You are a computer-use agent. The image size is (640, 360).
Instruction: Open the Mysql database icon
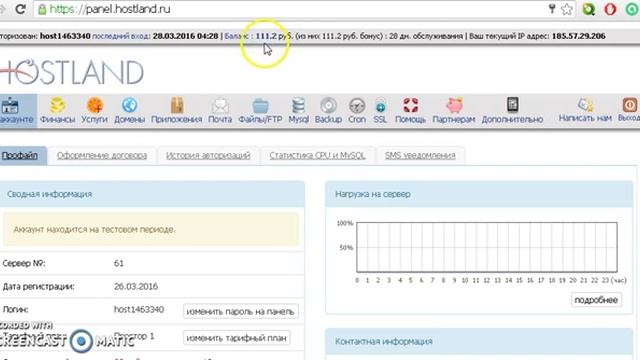coord(298,106)
